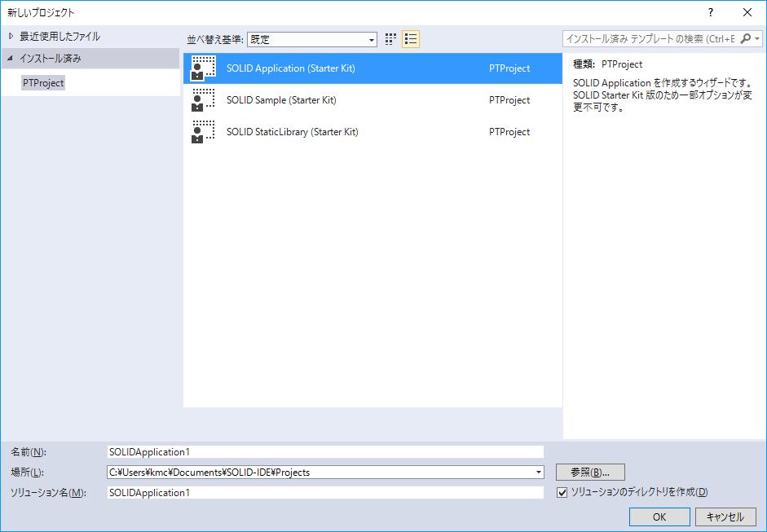This screenshot has height=532, width=767.
Task: Click the OK button
Action: [659, 517]
